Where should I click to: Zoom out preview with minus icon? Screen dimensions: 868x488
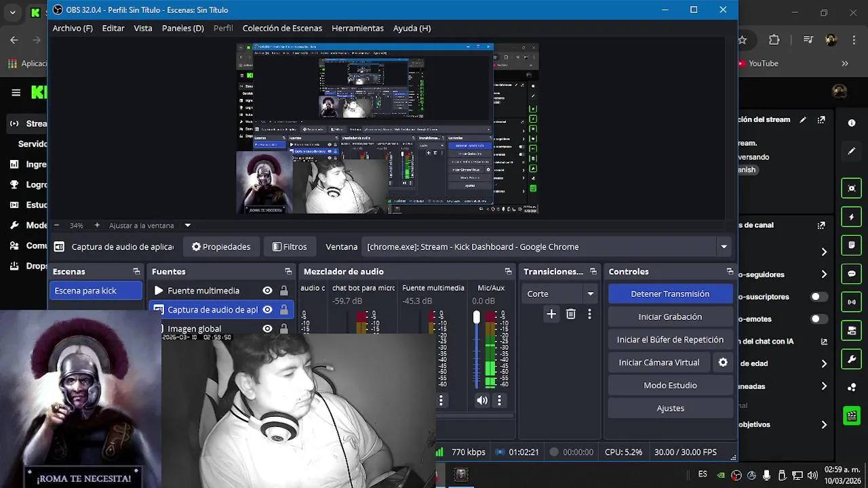56,225
